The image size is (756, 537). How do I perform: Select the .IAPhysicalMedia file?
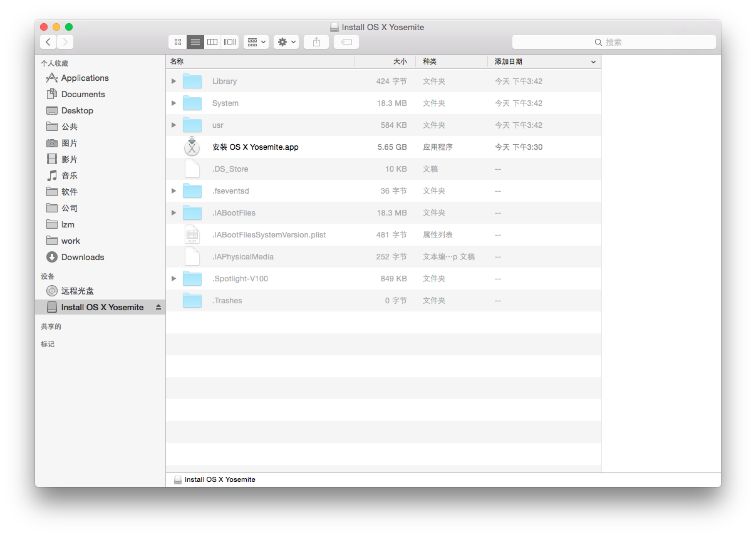[383, 257]
